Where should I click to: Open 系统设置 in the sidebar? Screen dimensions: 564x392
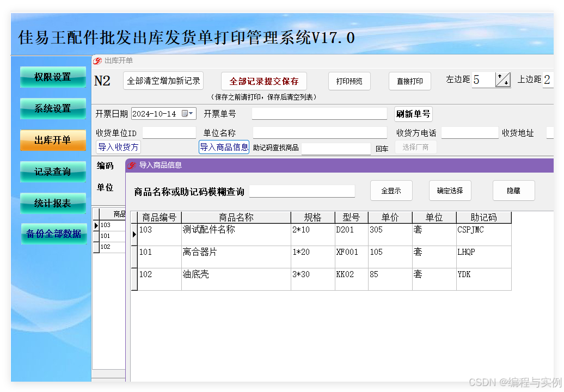[x=53, y=108]
